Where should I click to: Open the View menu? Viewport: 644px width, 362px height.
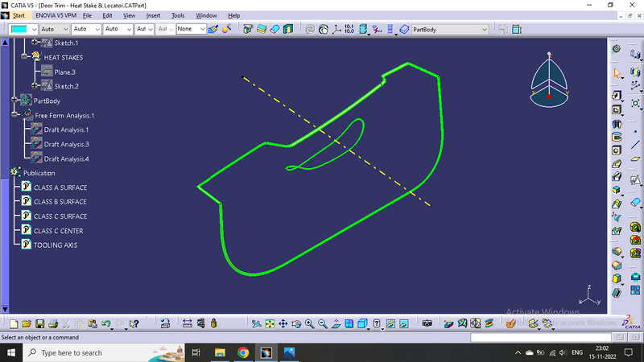click(x=129, y=15)
